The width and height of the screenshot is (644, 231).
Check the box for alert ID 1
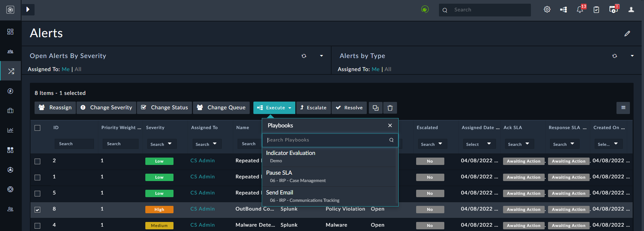(38, 177)
